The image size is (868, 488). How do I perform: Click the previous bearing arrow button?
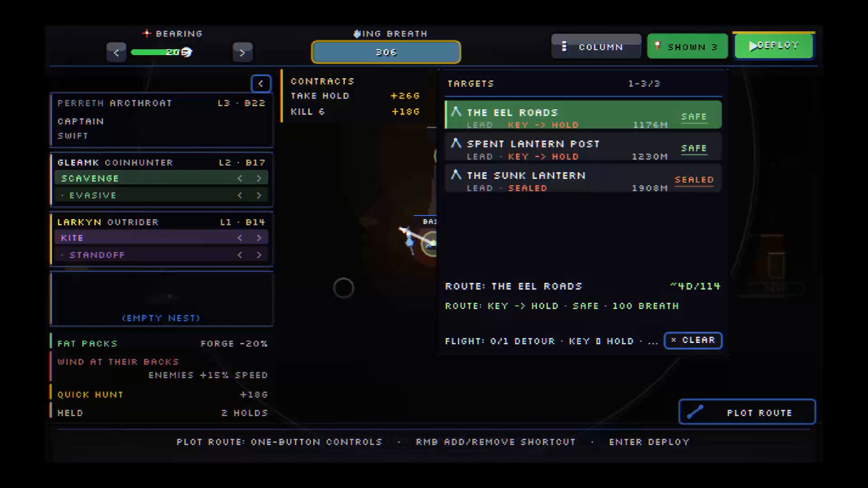(116, 52)
